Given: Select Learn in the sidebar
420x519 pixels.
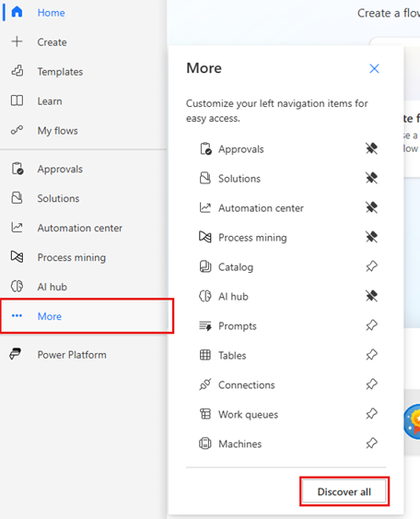Looking at the screenshot, I should coord(50,101).
